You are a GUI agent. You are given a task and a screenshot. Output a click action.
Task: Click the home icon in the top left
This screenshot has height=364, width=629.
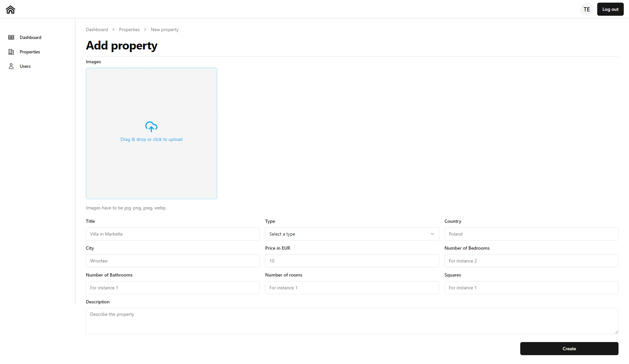pyautogui.click(x=10, y=9)
